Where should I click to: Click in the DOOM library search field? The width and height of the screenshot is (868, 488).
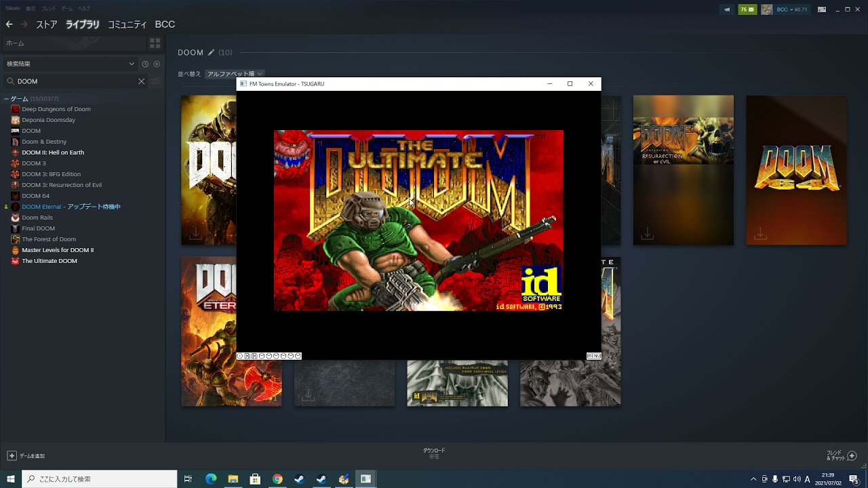click(76, 81)
